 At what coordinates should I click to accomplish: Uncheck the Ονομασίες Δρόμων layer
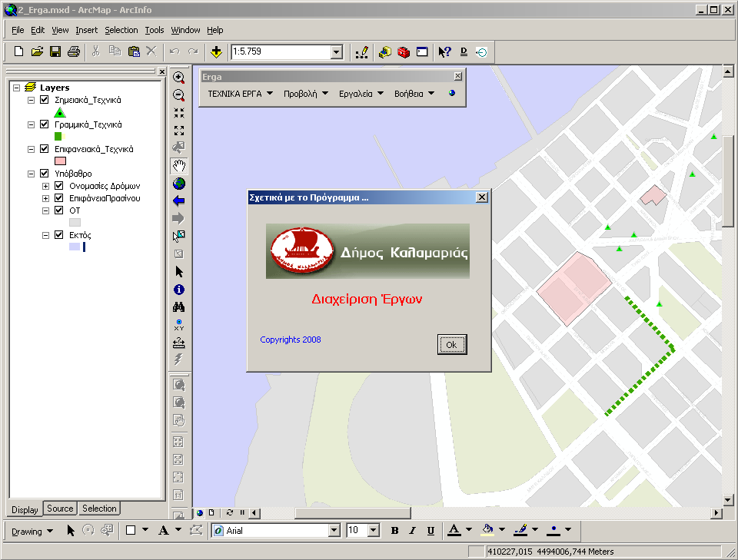click(x=59, y=185)
